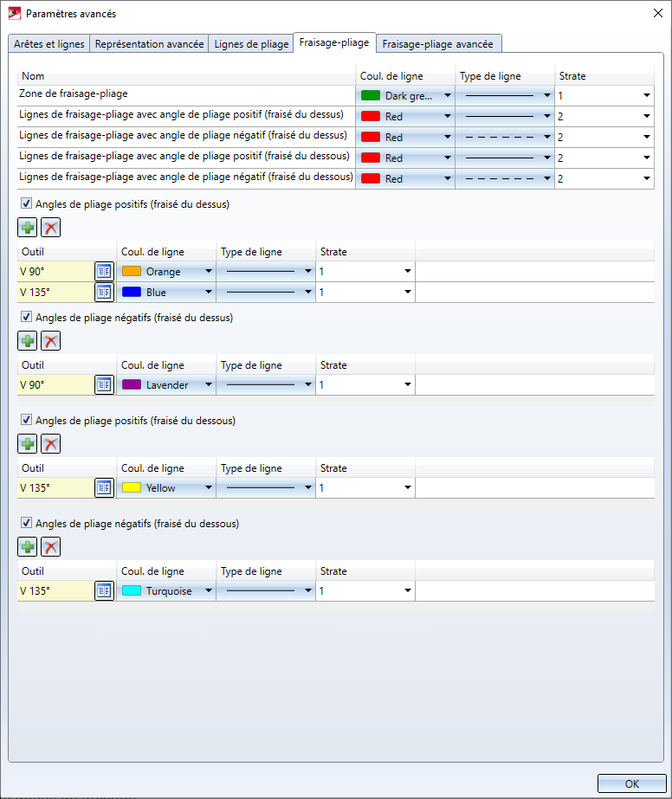This screenshot has height=799, width=672.
Task: Toggle Angles de pliage négatifs (fraisé du dessus)
Action: [27, 317]
